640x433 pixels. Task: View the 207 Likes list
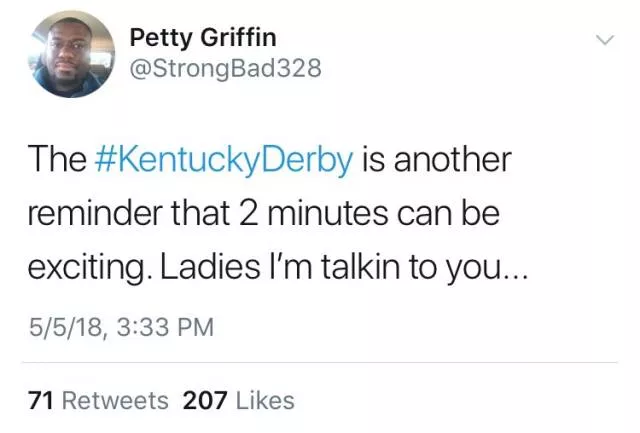pyautogui.click(x=239, y=401)
